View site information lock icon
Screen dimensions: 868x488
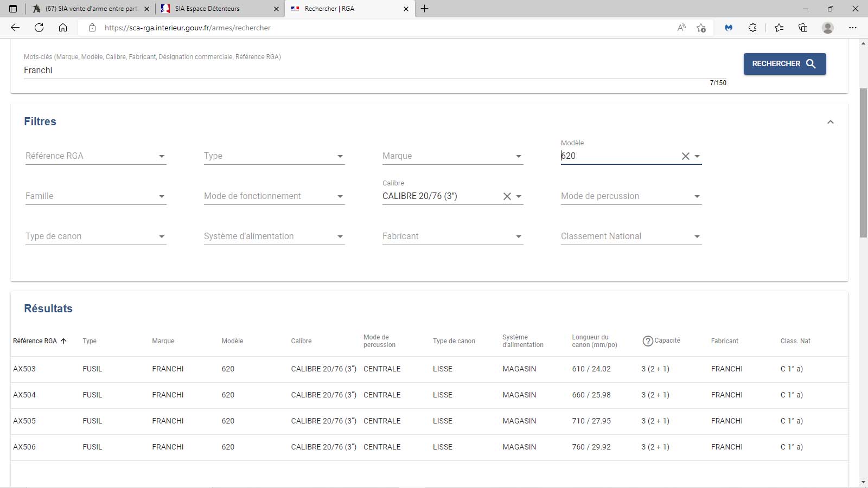click(92, 28)
